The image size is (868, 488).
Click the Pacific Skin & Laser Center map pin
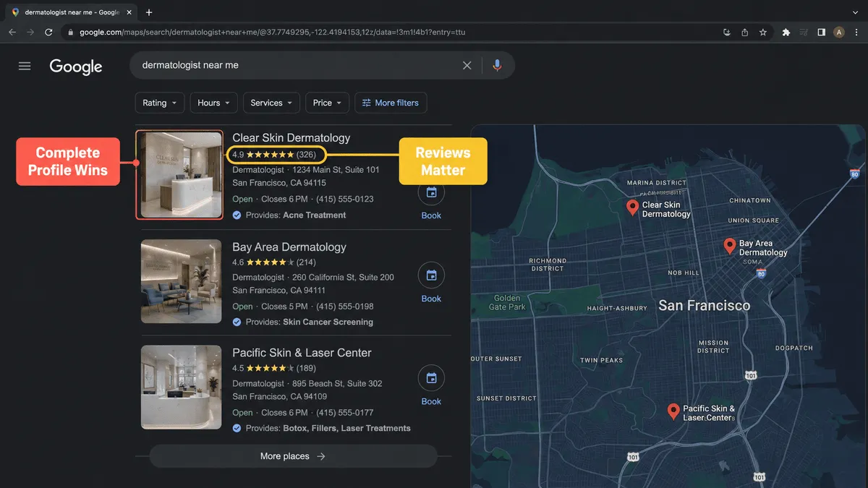pyautogui.click(x=673, y=412)
